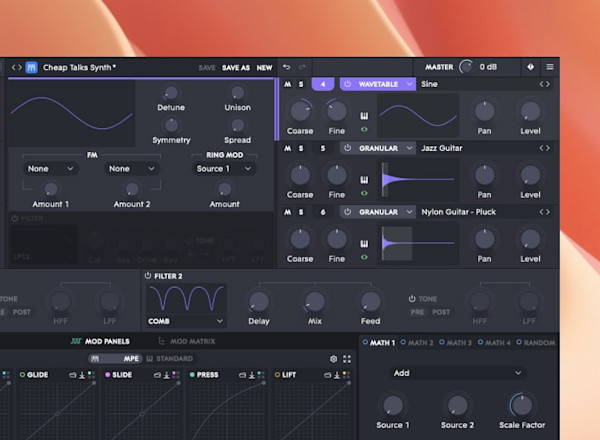Viewport: 600px width, 440px height.
Task: Click the blue preset logo icon
Action: pos(31,68)
